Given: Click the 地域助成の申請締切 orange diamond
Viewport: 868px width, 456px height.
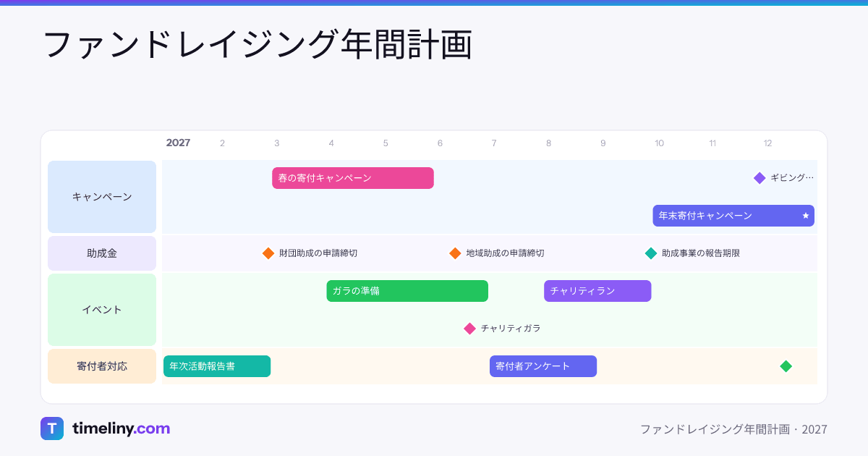Looking at the screenshot, I should click(455, 253).
